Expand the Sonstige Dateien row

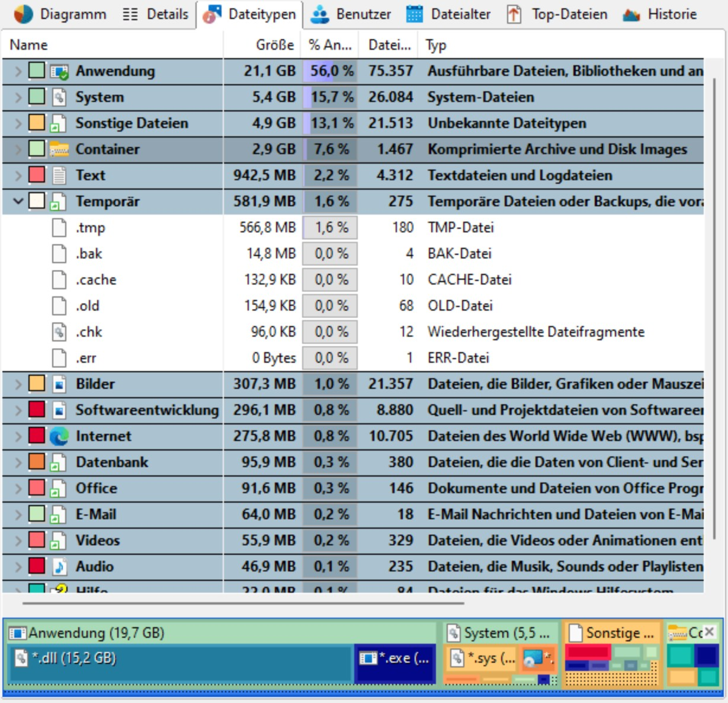[x=18, y=123]
